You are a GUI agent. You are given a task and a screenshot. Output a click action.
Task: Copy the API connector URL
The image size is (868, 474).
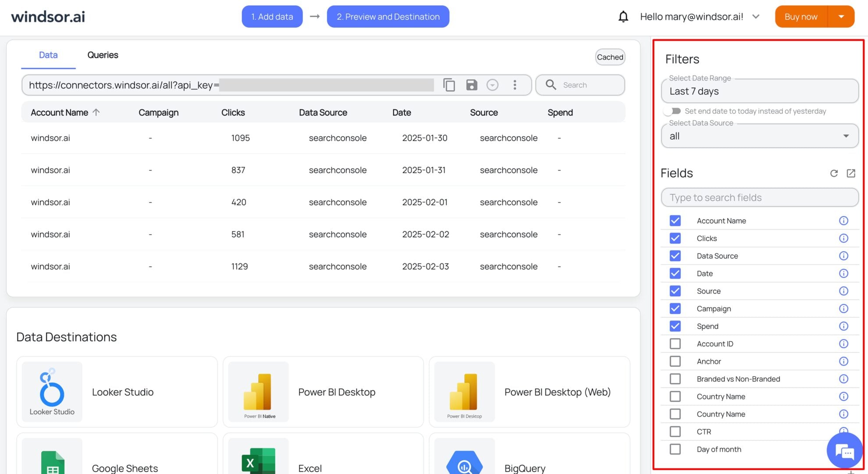pos(448,85)
